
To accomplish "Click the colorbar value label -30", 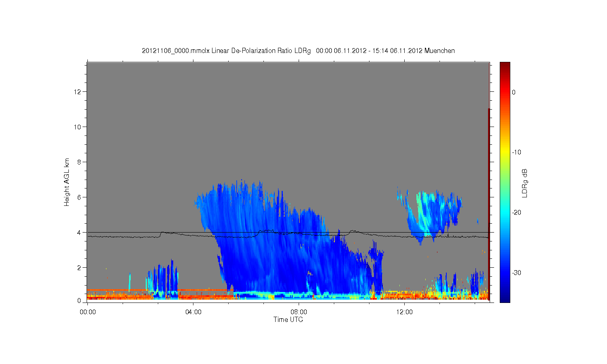I will pyautogui.click(x=516, y=273).
